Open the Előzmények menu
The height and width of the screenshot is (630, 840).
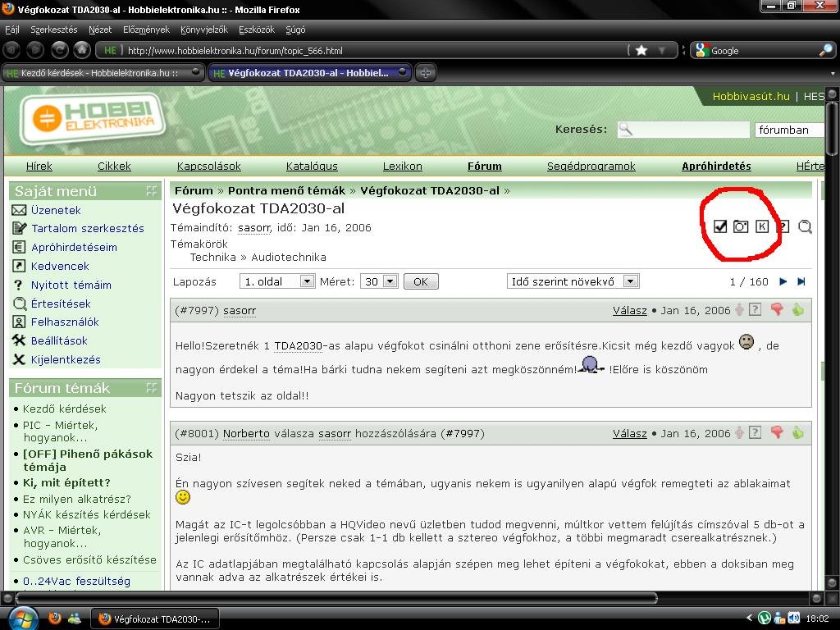point(146,30)
